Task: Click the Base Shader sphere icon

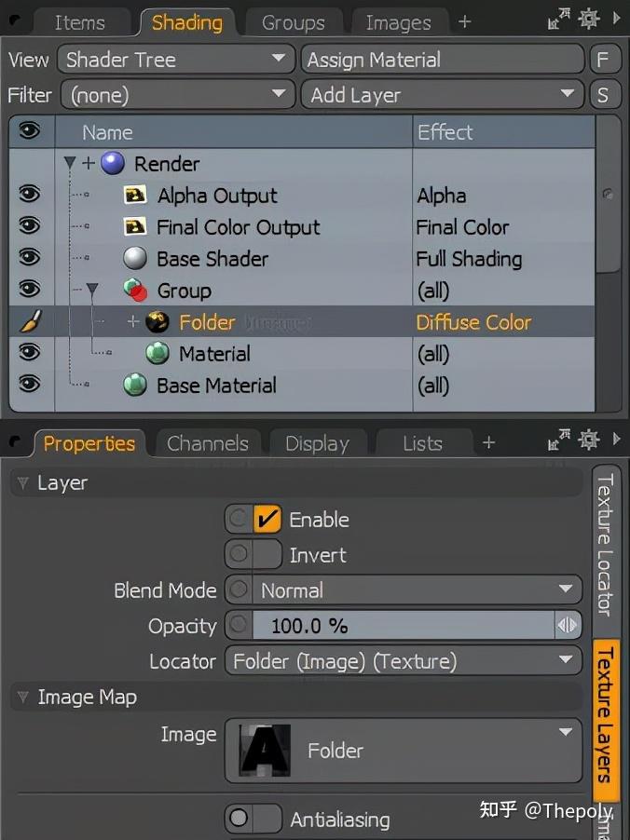Action: tap(136, 259)
